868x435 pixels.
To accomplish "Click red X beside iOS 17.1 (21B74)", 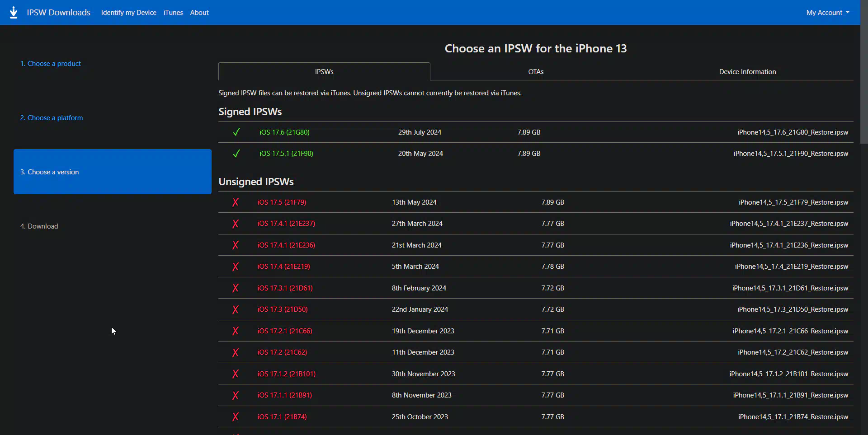I will point(235,417).
